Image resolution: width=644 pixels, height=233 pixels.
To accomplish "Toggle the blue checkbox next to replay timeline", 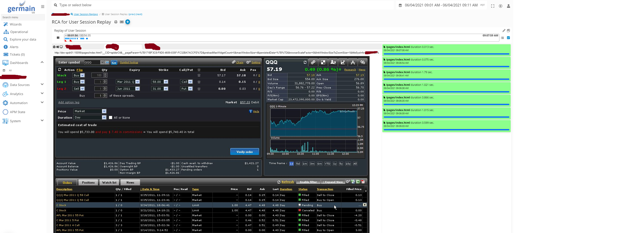I will coord(508,38).
